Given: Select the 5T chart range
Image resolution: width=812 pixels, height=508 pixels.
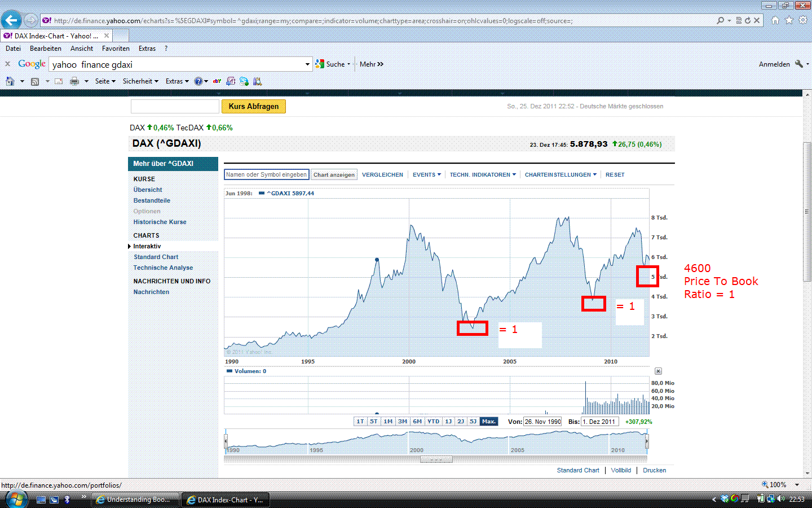Looking at the screenshot, I should click(373, 422).
